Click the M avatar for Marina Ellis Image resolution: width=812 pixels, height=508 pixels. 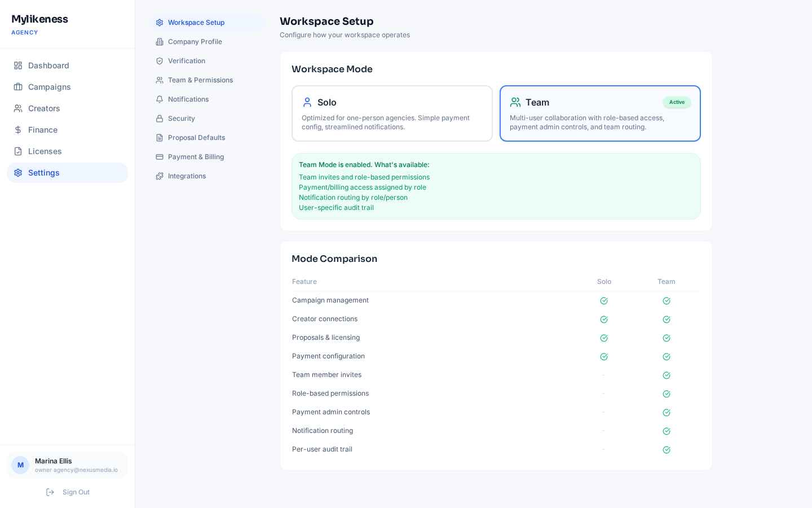pyautogui.click(x=20, y=465)
